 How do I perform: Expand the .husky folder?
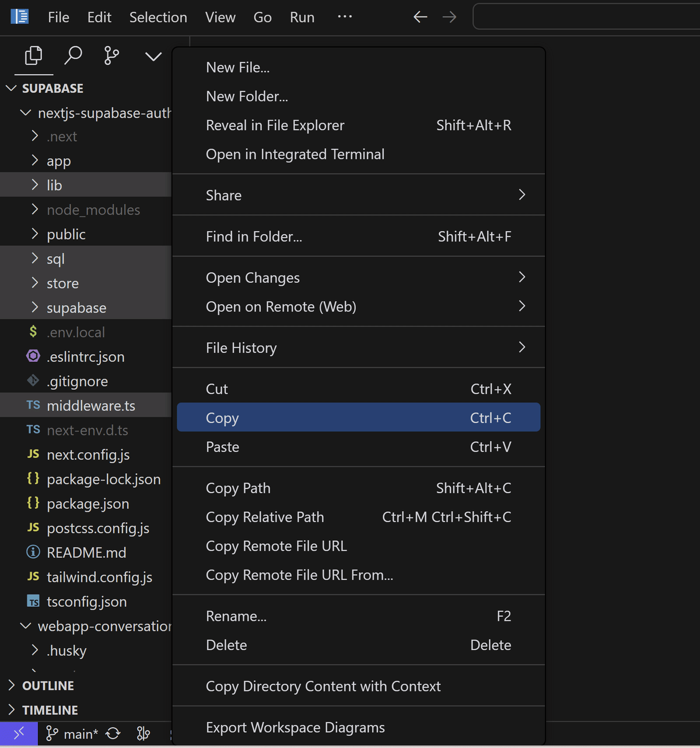click(35, 650)
